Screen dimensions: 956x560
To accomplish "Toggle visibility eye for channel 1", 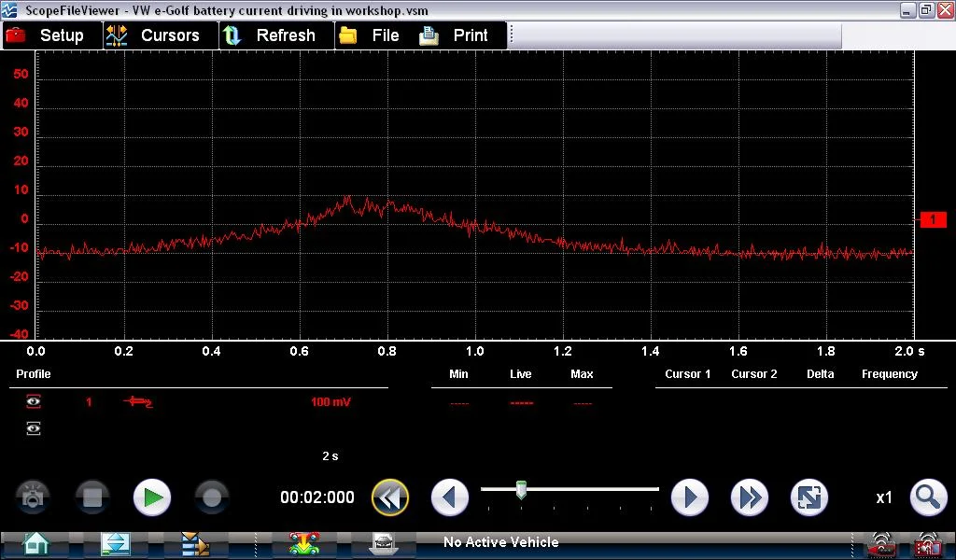I will click(34, 401).
